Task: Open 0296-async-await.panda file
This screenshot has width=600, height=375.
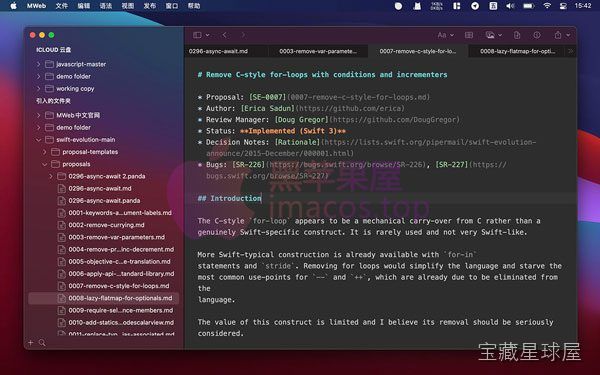Action: pos(103,201)
